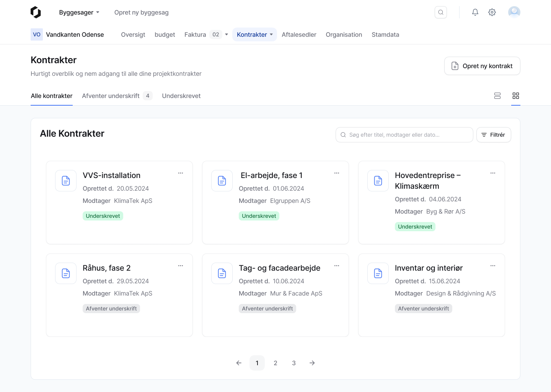This screenshot has height=392, width=551.
Task: Click the app logo icon
Action: [36, 12]
